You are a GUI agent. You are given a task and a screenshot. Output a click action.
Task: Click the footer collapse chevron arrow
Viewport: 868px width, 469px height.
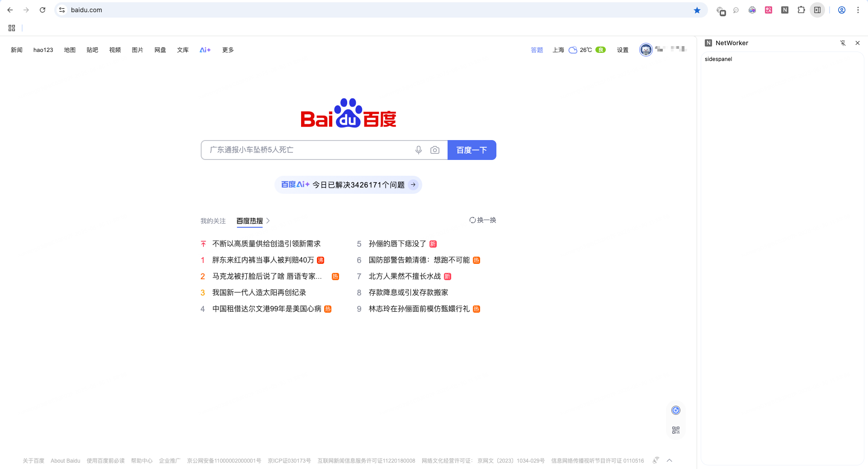(x=670, y=460)
